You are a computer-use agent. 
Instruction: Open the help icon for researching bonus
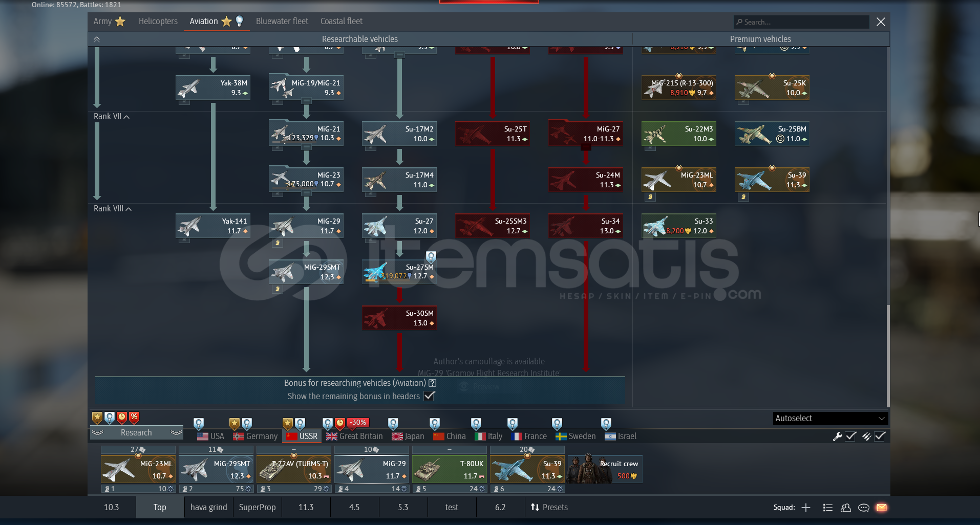(433, 383)
